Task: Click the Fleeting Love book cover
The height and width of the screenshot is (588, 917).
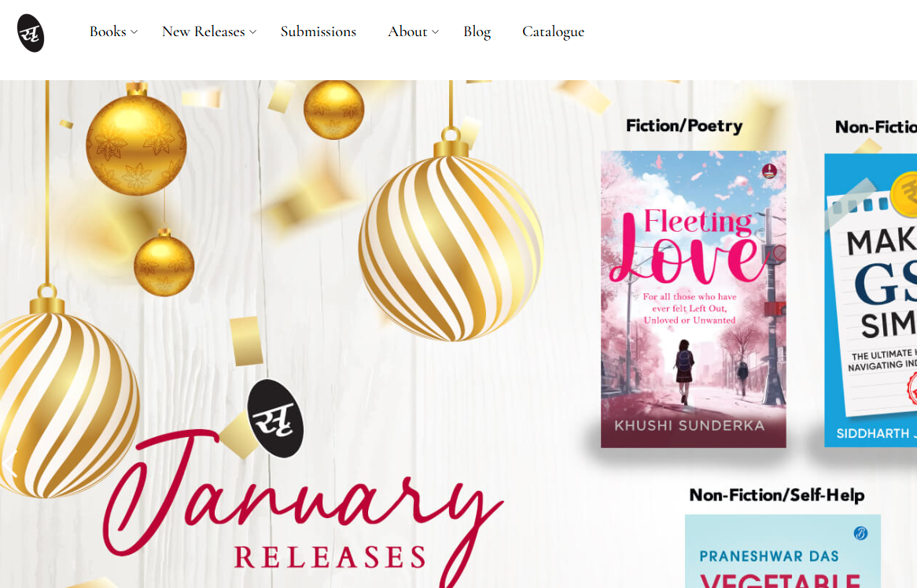Action: 693,300
